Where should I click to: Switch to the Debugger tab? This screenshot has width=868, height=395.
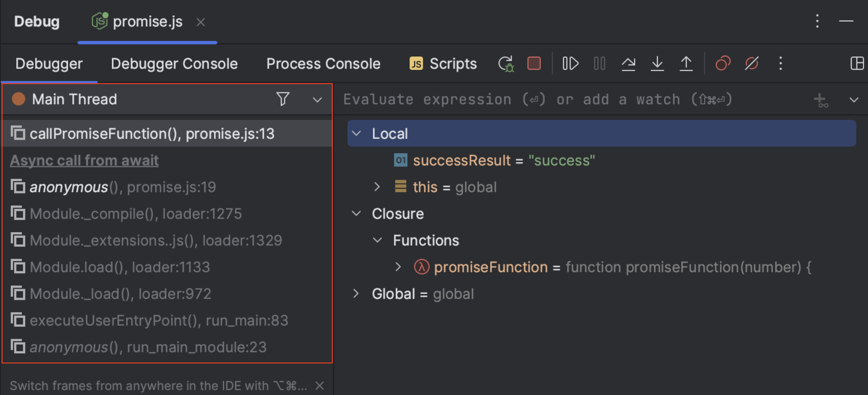pyautogui.click(x=49, y=64)
